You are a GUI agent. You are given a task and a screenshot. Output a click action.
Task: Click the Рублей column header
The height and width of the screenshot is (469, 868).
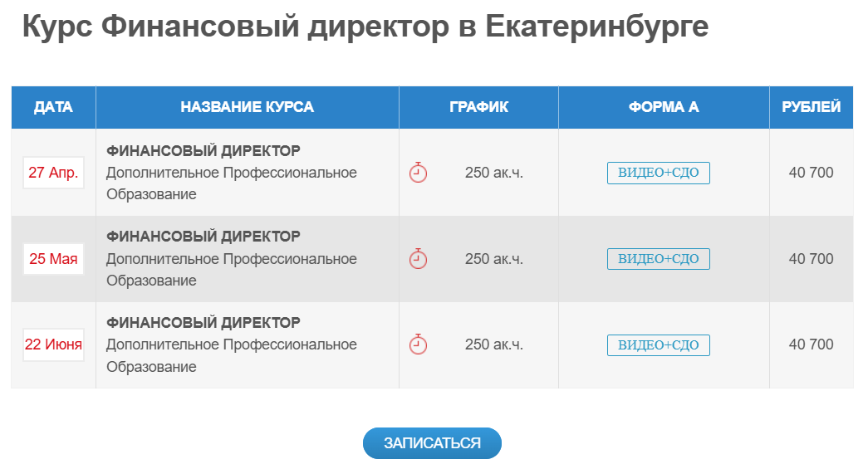tap(811, 107)
